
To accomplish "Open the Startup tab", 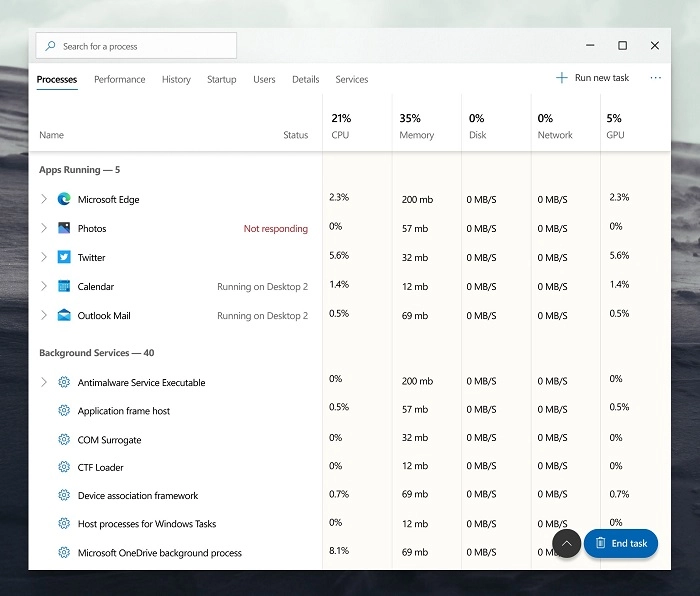I will click(x=221, y=79).
